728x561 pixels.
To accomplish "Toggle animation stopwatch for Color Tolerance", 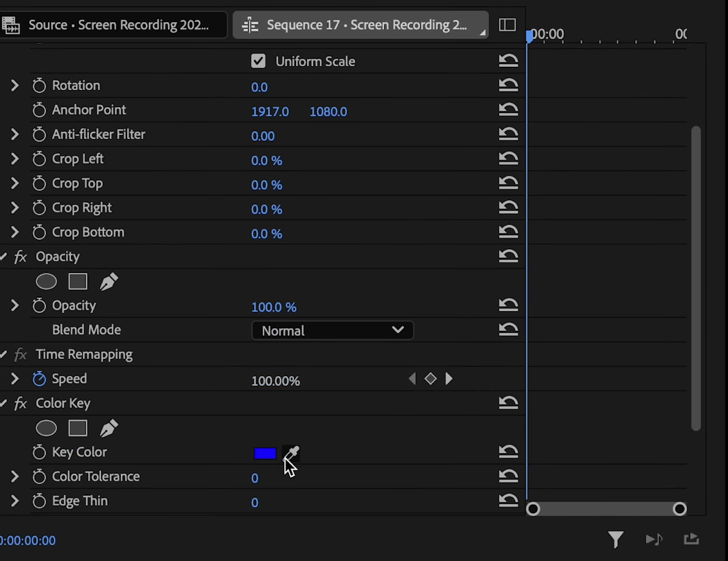I will (x=39, y=476).
